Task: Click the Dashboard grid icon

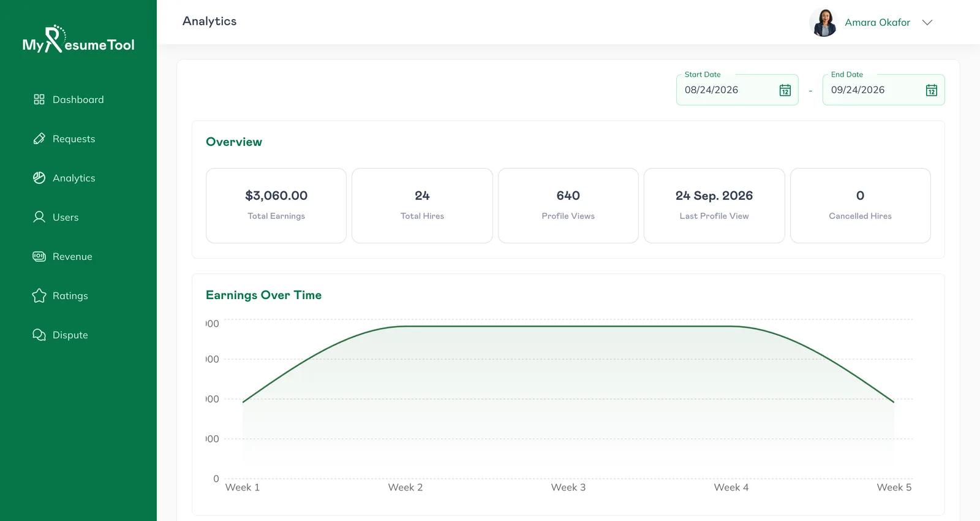Action: (39, 99)
